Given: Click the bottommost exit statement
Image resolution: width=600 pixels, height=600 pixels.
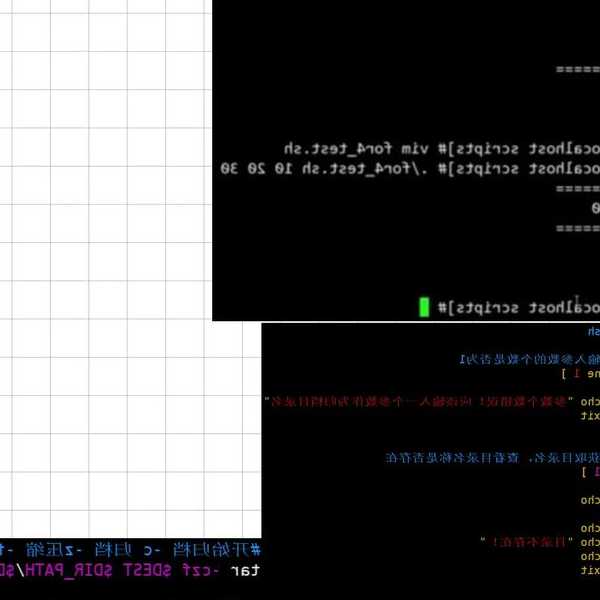Looking at the screenshot, I should click(x=590, y=569).
